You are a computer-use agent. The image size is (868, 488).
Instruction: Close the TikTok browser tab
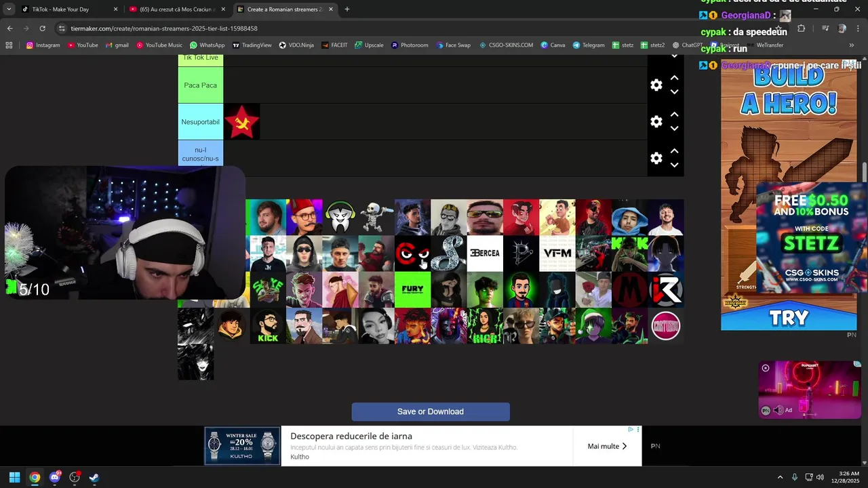[x=115, y=9]
